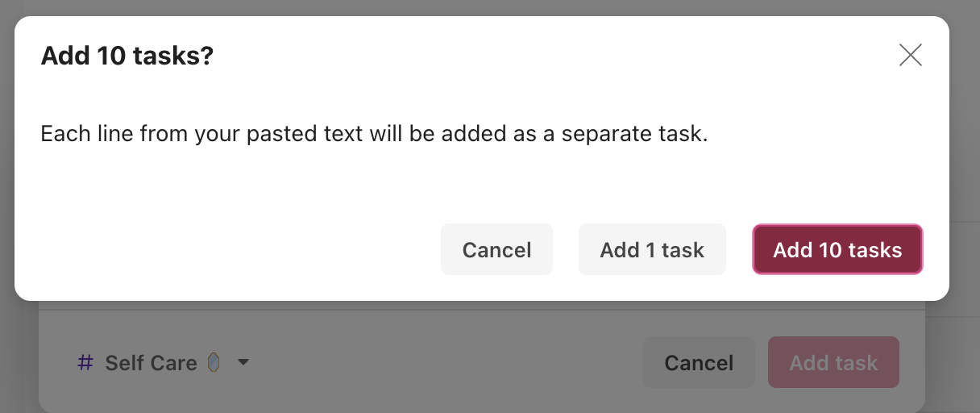Click the "Add 10 tasks?" dialog heading
This screenshot has width=980, height=413.
pyautogui.click(x=127, y=56)
